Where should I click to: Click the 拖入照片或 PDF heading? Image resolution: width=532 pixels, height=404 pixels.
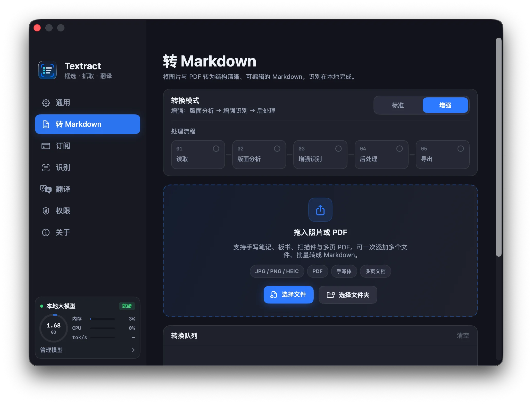tap(320, 232)
